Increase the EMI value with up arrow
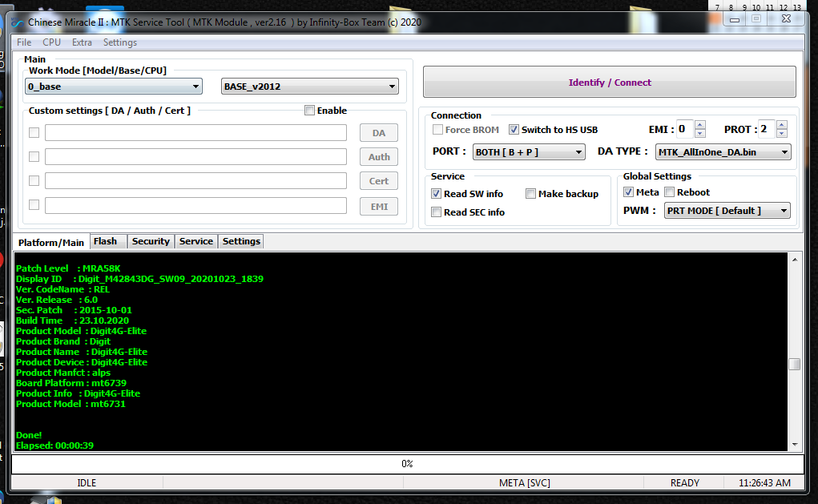Viewport: 818px width, 504px height. [700, 125]
